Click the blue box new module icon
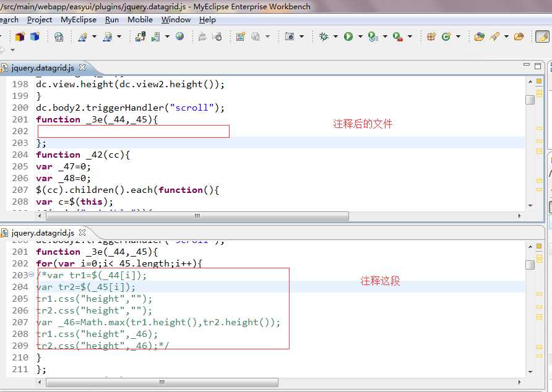Image resolution: width=552 pixels, height=392 pixels. point(35,36)
